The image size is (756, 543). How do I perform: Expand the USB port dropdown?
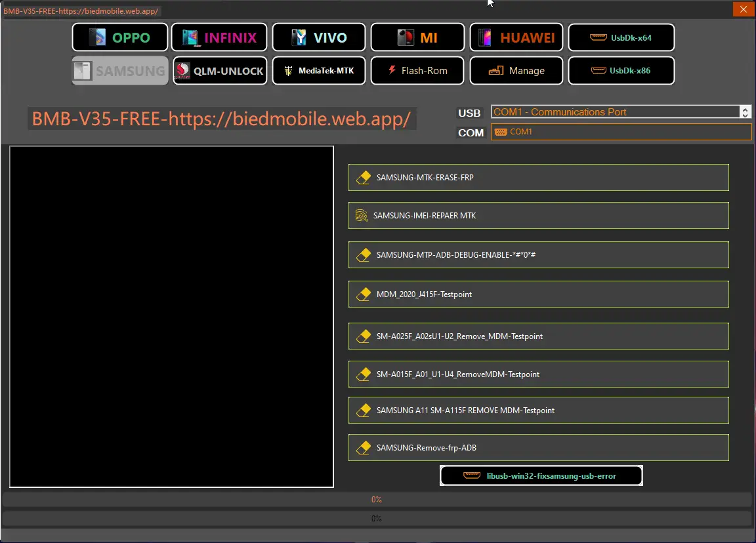[745, 112]
